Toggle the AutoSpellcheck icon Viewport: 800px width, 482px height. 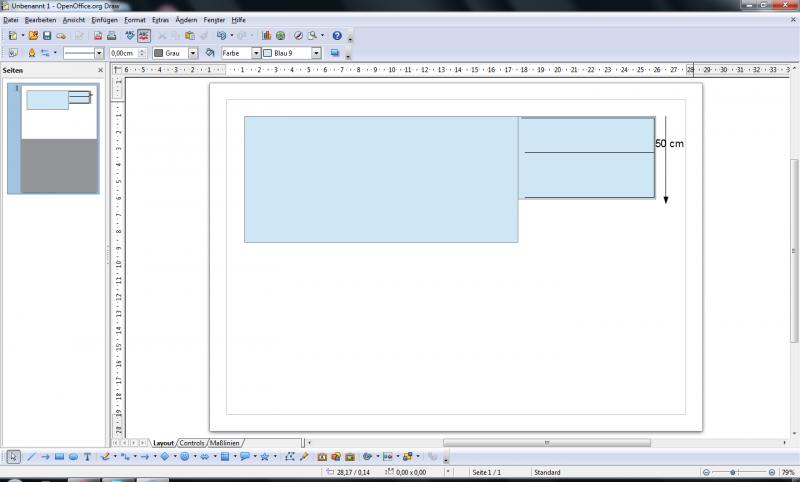click(x=144, y=36)
